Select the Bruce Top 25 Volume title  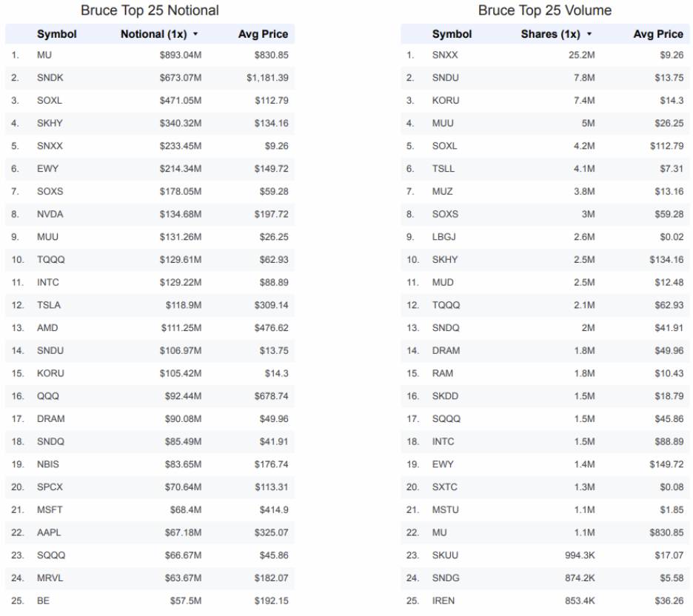coord(544,10)
